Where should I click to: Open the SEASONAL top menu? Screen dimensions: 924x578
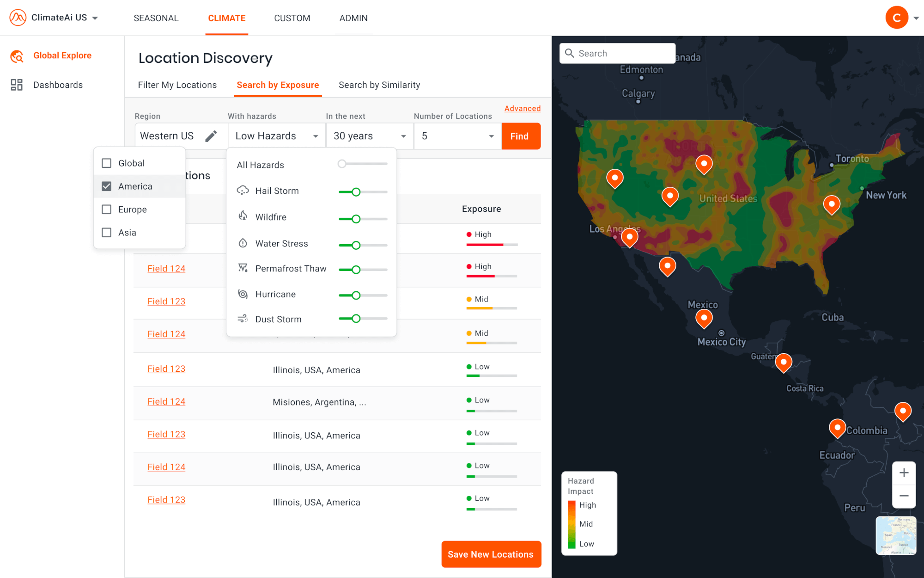(x=156, y=18)
